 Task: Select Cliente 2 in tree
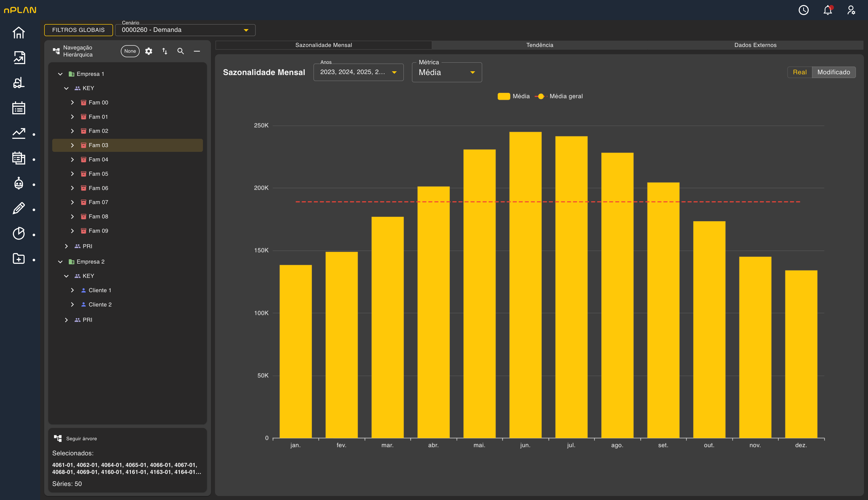128,305
